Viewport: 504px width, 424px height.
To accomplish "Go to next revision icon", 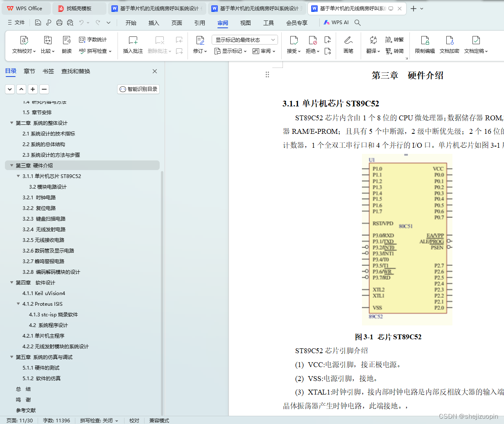I will pyautogui.click(x=328, y=51).
